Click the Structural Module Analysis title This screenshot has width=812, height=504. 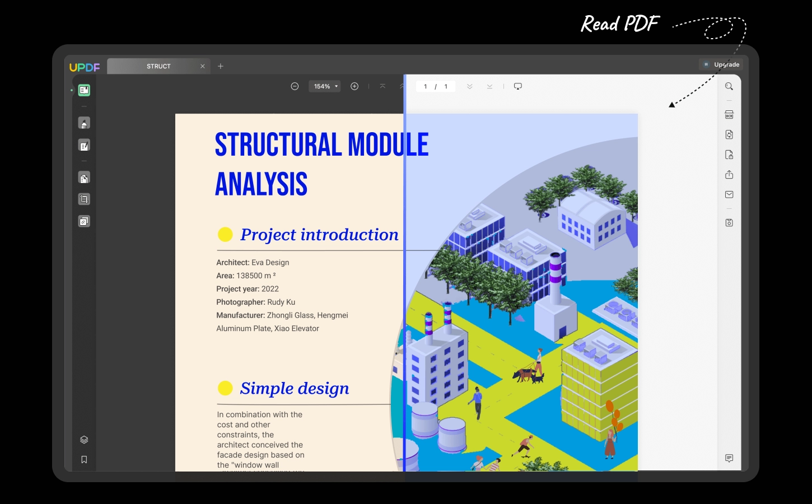pos(321,165)
